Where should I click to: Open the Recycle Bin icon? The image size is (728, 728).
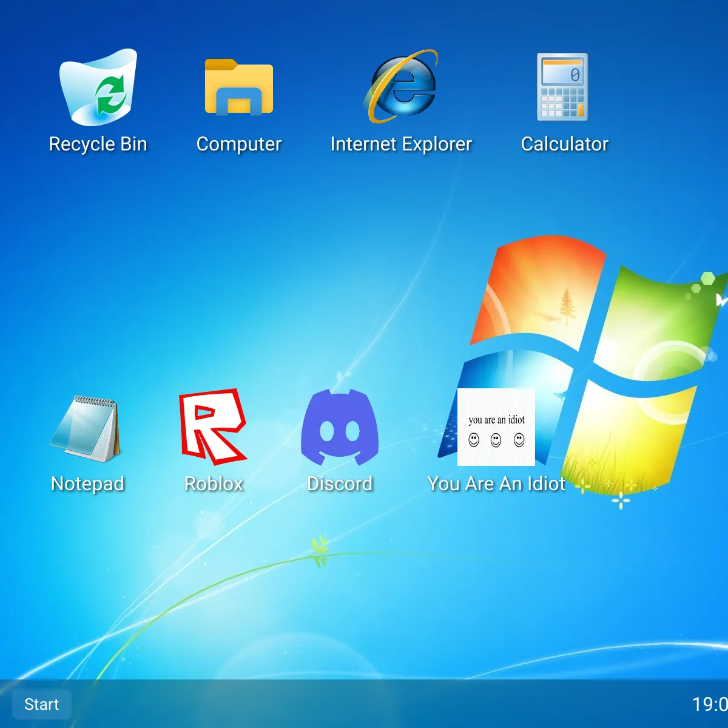[98, 88]
